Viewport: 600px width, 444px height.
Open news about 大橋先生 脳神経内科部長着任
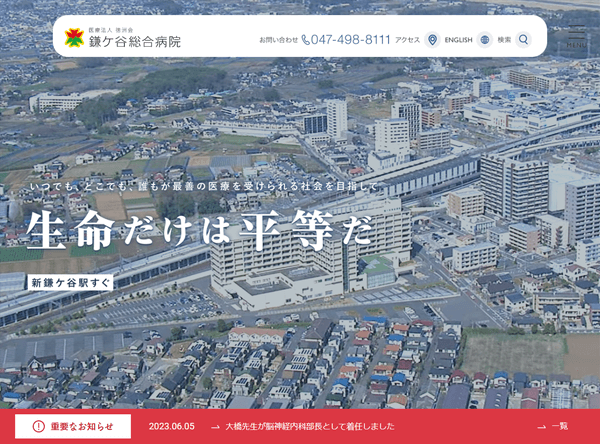coord(310,426)
